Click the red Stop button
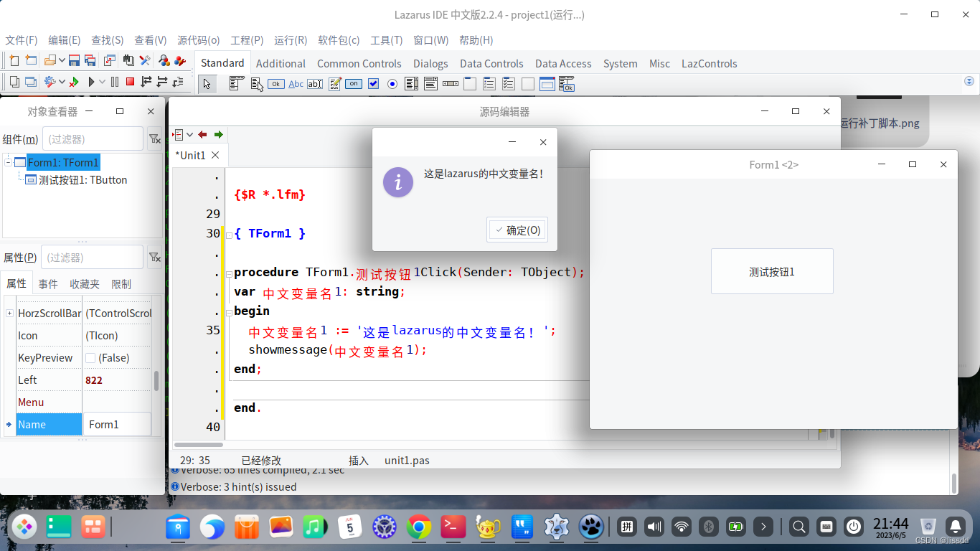The height and width of the screenshot is (551, 980). coord(130,82)
